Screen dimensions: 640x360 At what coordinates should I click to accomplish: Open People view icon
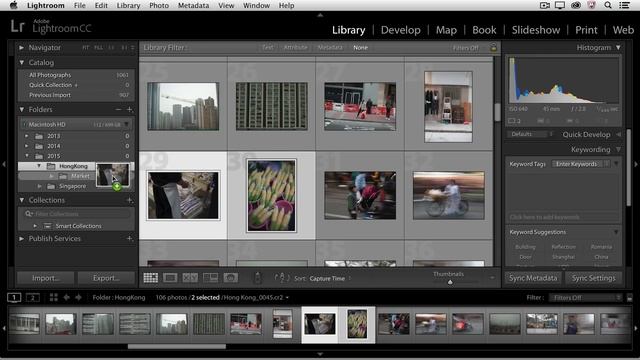coord(231,278)
